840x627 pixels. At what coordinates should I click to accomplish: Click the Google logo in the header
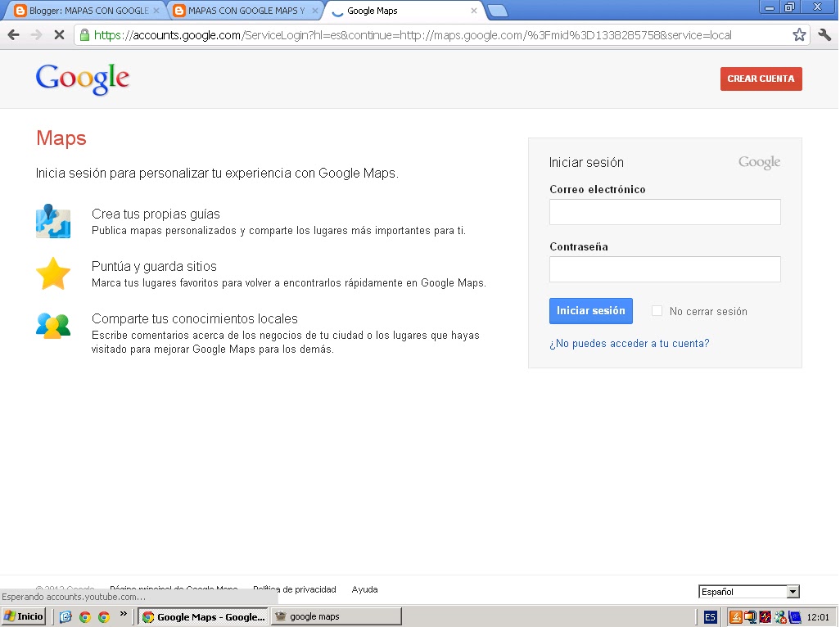tap(83, 79)
